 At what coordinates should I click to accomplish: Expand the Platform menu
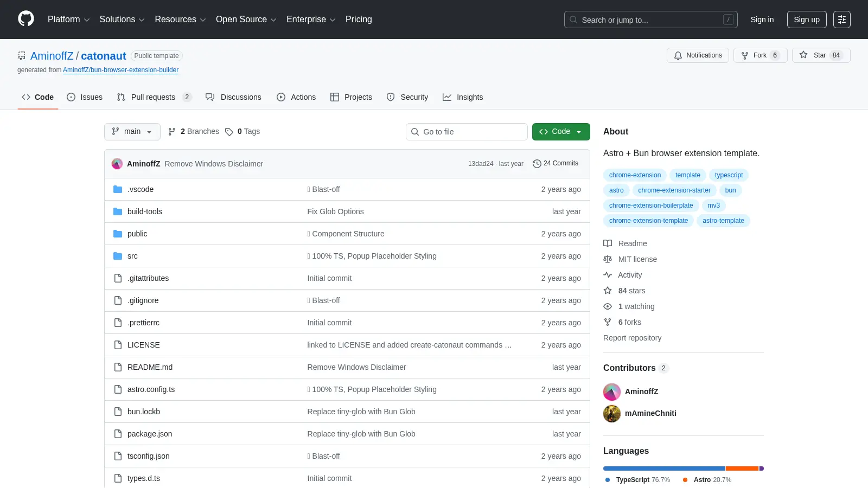[68, 20]
